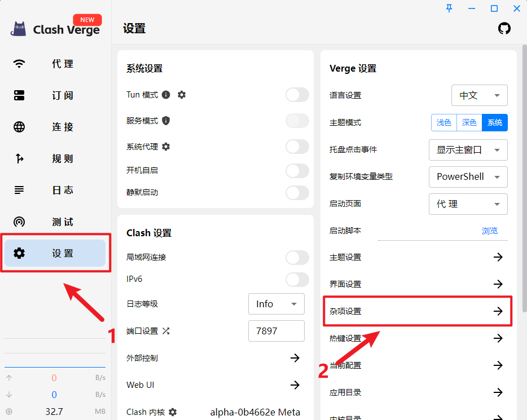Viewport: 527px width, 420px height.
Task: Pin the window on top
Action: 449,8
